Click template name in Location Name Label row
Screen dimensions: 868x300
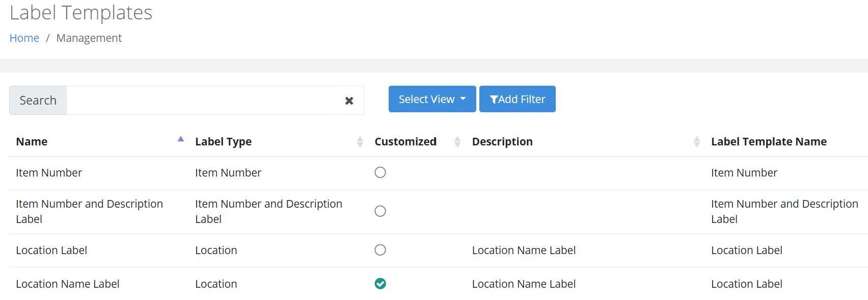click(x=747, y=284)
